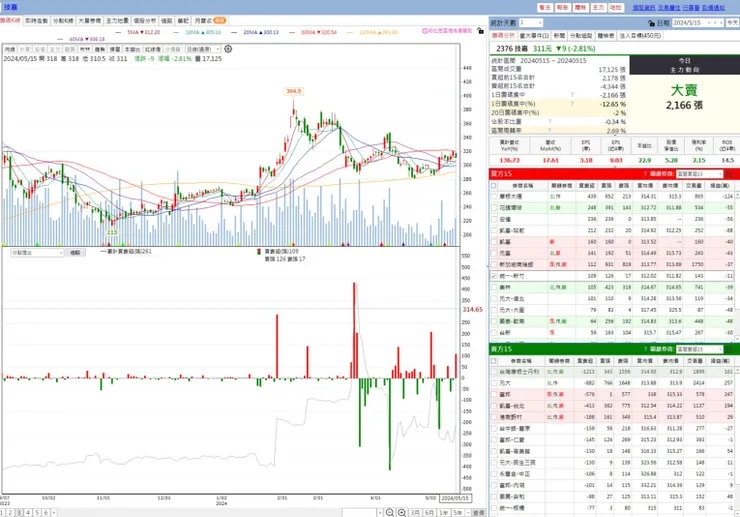Open chart settings gear icon

[x=228, y=49]
